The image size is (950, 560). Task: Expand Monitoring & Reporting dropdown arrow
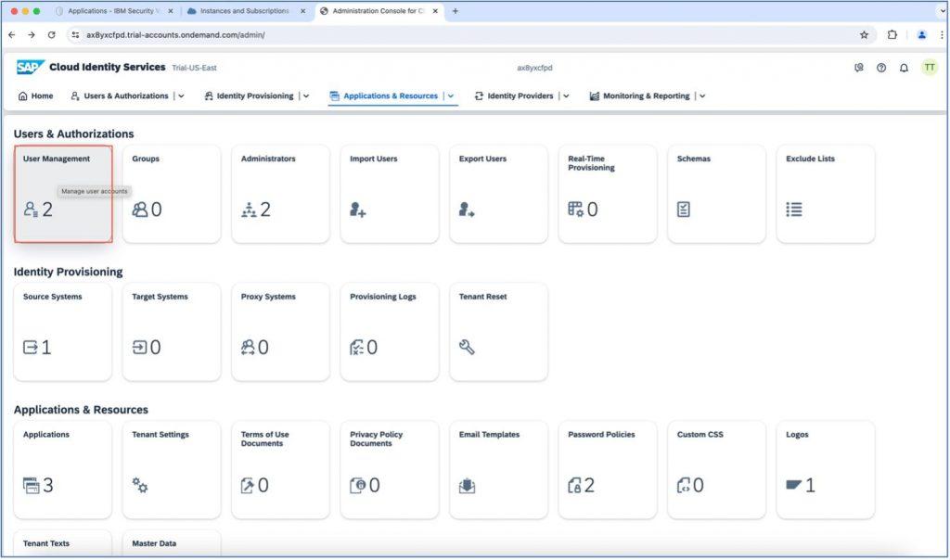coord(702,95)
